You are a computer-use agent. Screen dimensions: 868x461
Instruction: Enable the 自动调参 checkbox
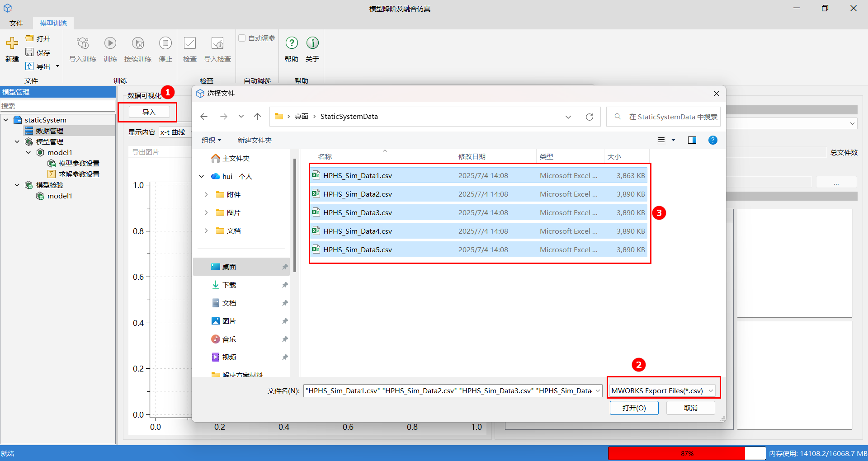click(x=242, y=38)
